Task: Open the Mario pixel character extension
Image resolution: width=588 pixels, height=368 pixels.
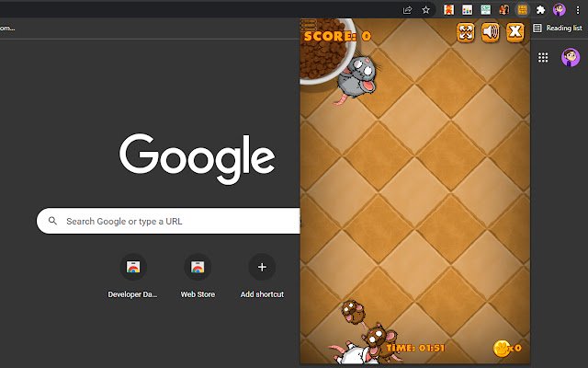Action: coord(449,10)
